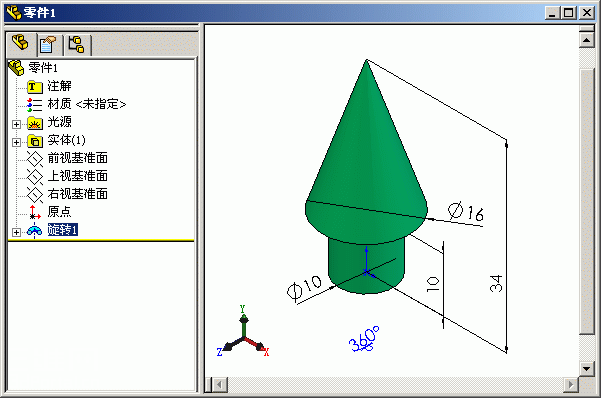This screenshot has height=398, width=601.
Task: Click the XYZ orientation triad
Action: tap(243, 332)
